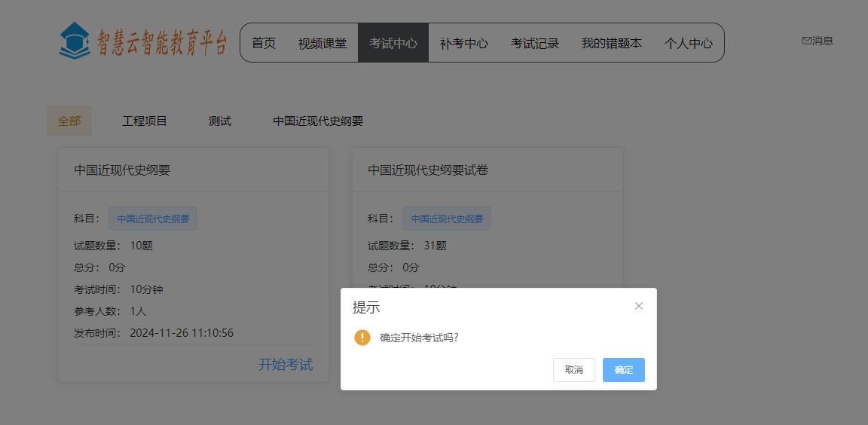Open 我的错题本 navigation item

(x=612, y=43)
